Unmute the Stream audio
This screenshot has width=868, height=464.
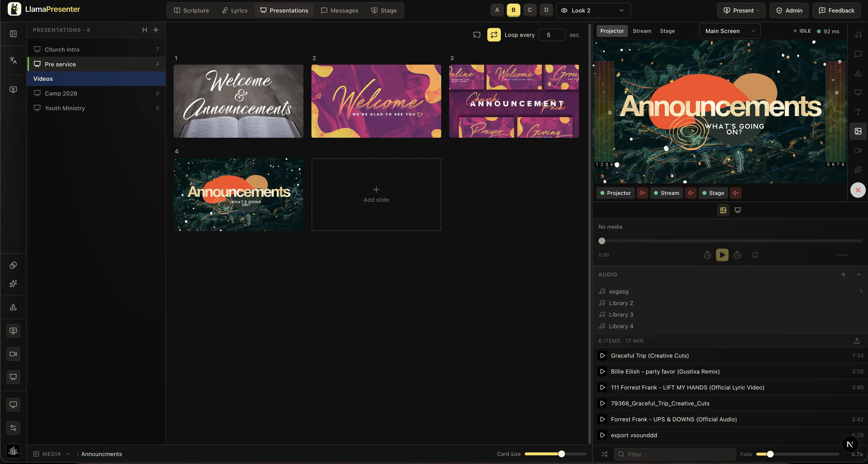pyautogui.click(x=691, y=193)
